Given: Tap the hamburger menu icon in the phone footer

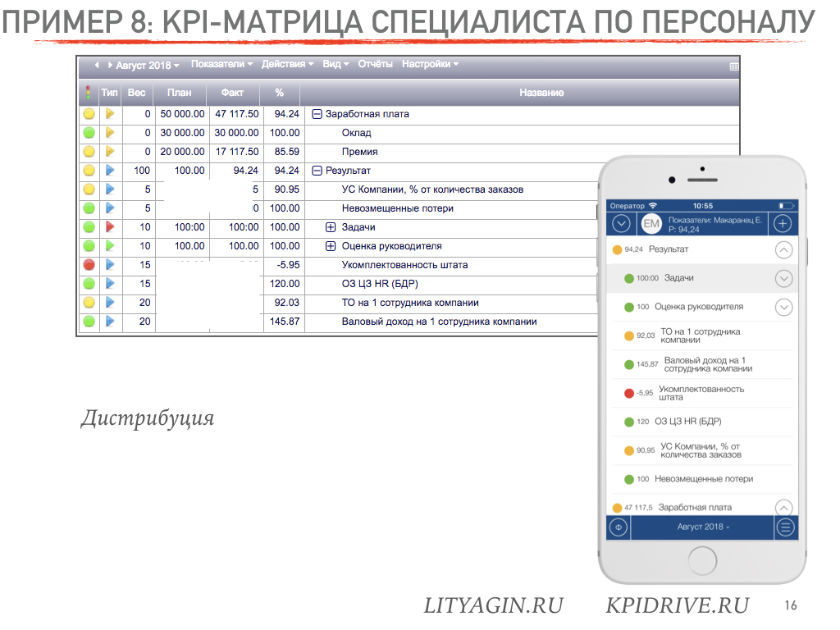Looking at the screenshot, I should (786, 527).
